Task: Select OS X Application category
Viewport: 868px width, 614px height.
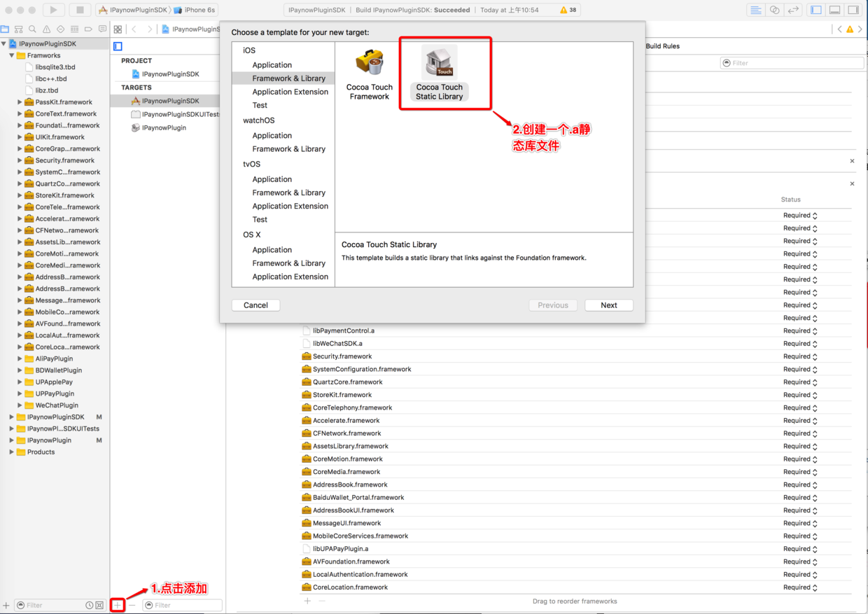Action: (272, 250)
